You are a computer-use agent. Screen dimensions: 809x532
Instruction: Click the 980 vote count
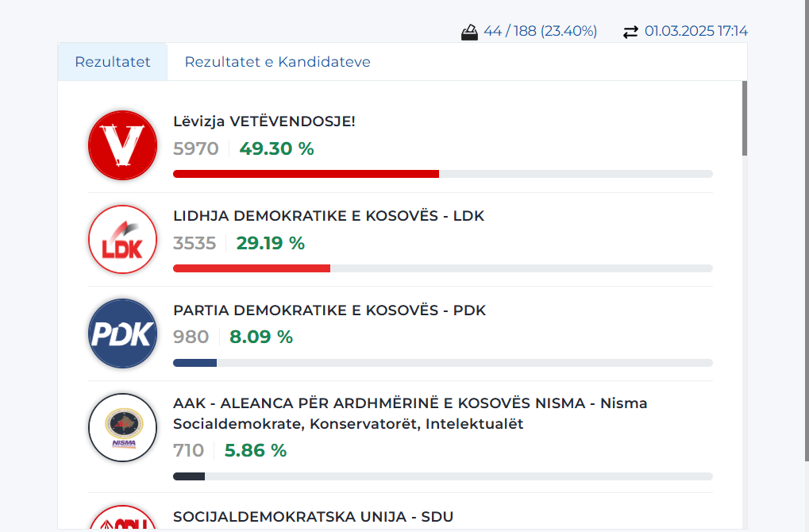[191, 337]
